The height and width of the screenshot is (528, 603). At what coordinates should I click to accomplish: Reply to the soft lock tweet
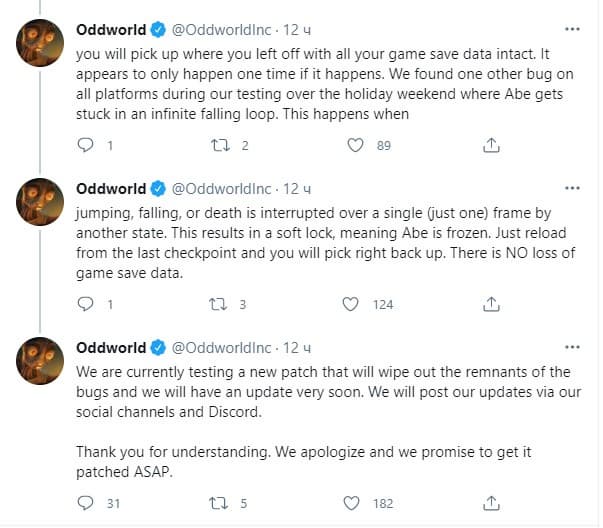pyautogui.click(x=85, y=304)
